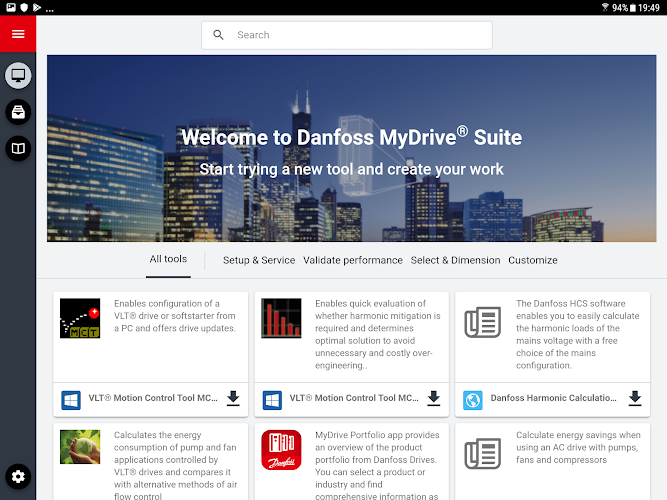Click the battery indicator in the status bar
This screenshot has width=667, height=500.
[633, 8]
